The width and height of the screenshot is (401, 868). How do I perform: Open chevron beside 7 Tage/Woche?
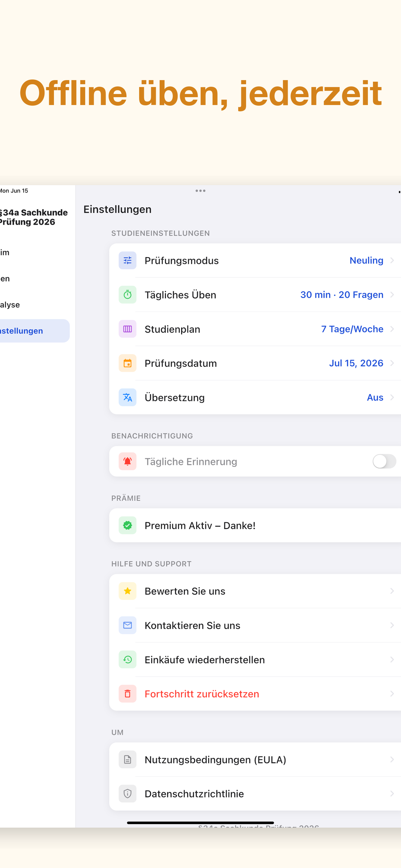tap(392, 329)
